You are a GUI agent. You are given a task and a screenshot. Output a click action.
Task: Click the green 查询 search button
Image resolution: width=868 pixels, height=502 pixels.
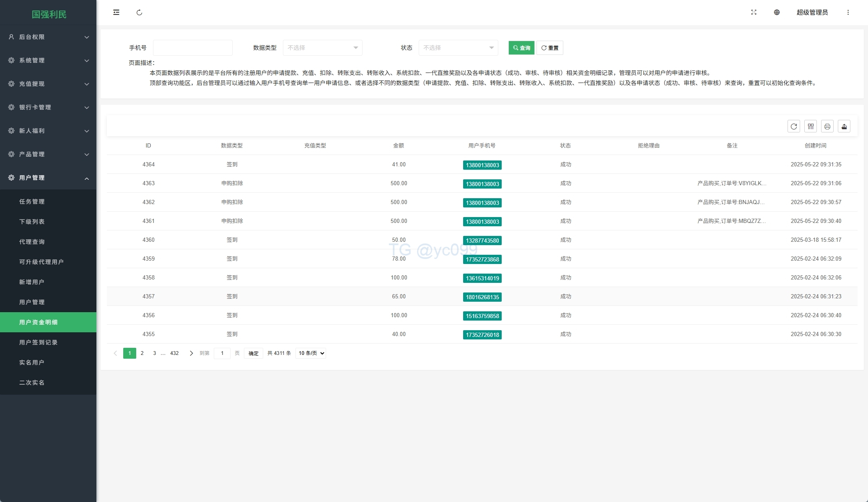pyautogui.click(x=521, y=48)
